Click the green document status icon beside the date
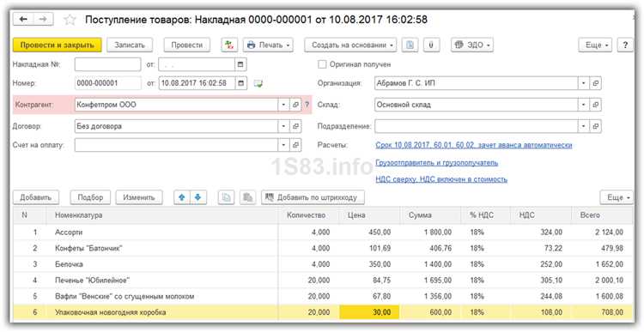This screenshot has width=644, height=332. pyautogui.click(x=258, y=84)
